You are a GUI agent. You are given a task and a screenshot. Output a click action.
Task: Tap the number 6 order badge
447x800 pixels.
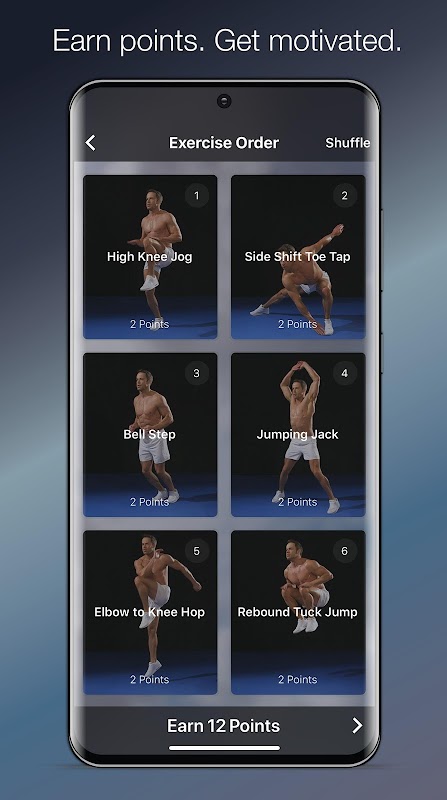click(x=344, y=551)
